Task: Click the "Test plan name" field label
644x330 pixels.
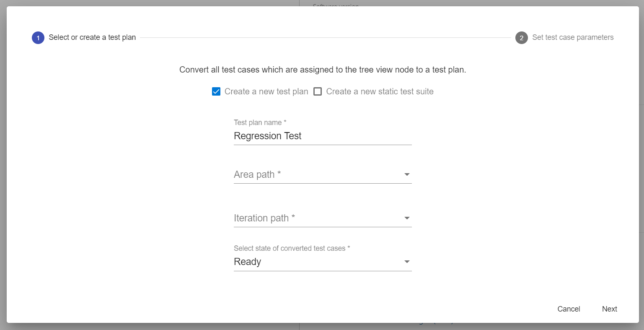Action: 260,122
